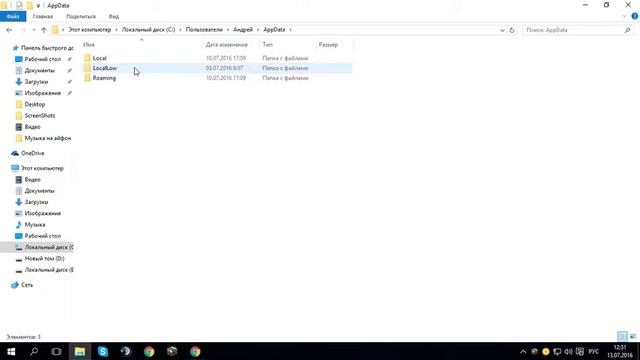Viewport: 640px width, 360px height.
Task: Open pinned Загрузки under quick access
Action: point(36,82)
